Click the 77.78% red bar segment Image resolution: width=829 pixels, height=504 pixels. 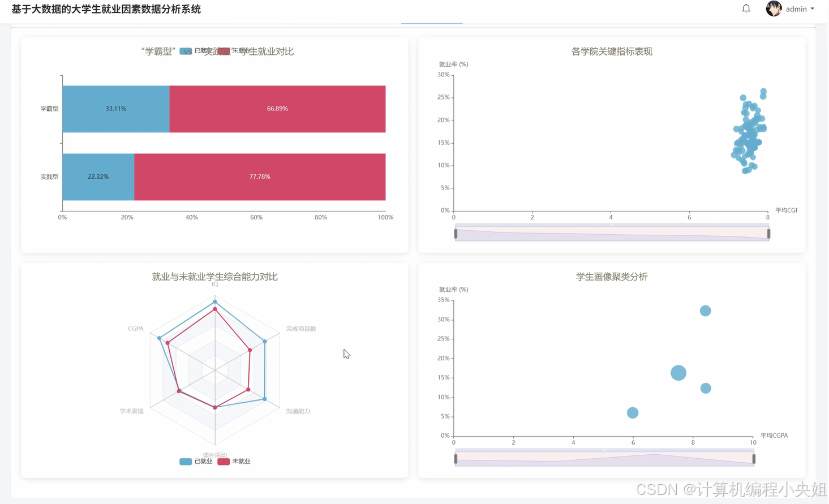260,176
